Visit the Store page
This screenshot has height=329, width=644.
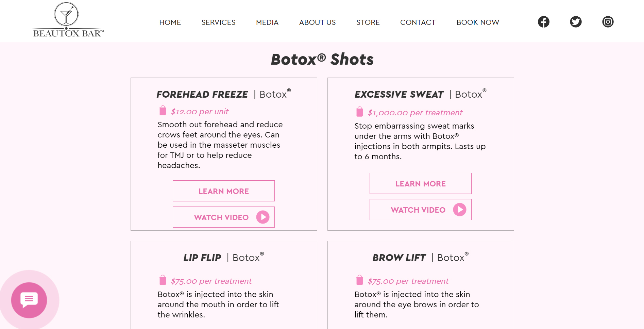pos(368,22)
